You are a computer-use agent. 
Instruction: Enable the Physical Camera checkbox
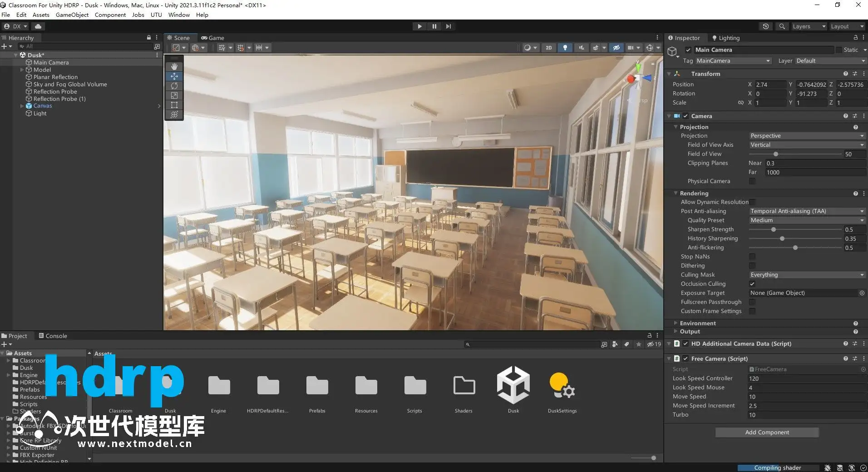(x=752, y=181)
